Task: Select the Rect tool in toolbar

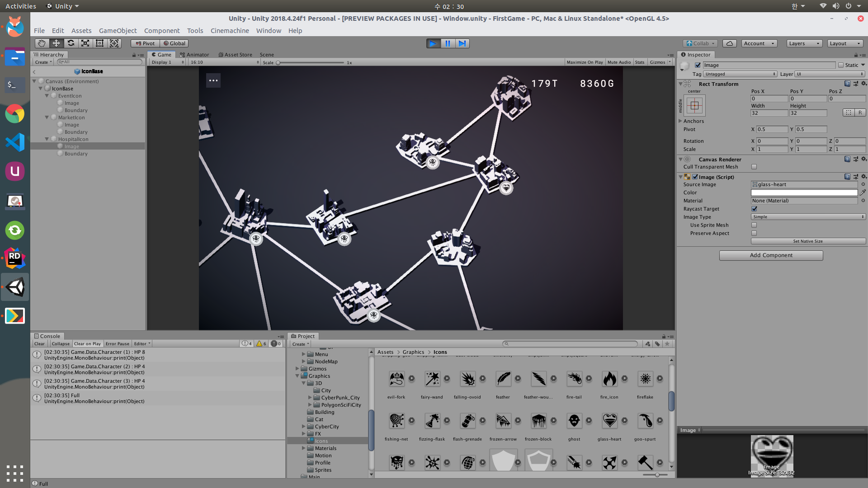Action: (x=99, y=43)
